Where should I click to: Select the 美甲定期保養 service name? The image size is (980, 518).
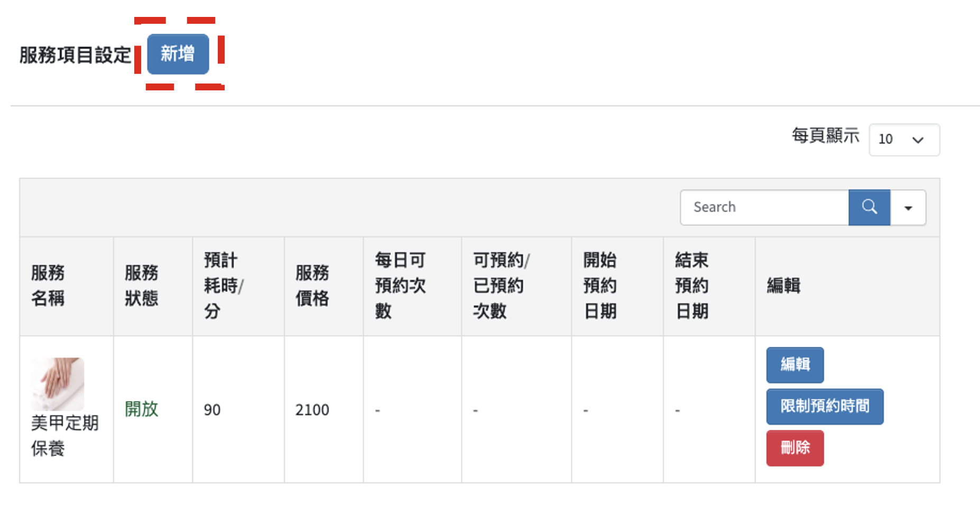tap(64, 436)
